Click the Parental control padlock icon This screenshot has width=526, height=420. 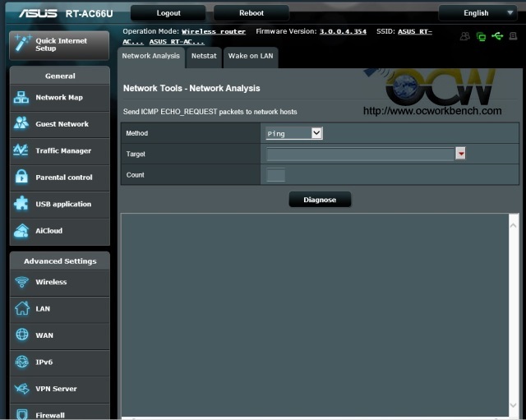point(21,177)
